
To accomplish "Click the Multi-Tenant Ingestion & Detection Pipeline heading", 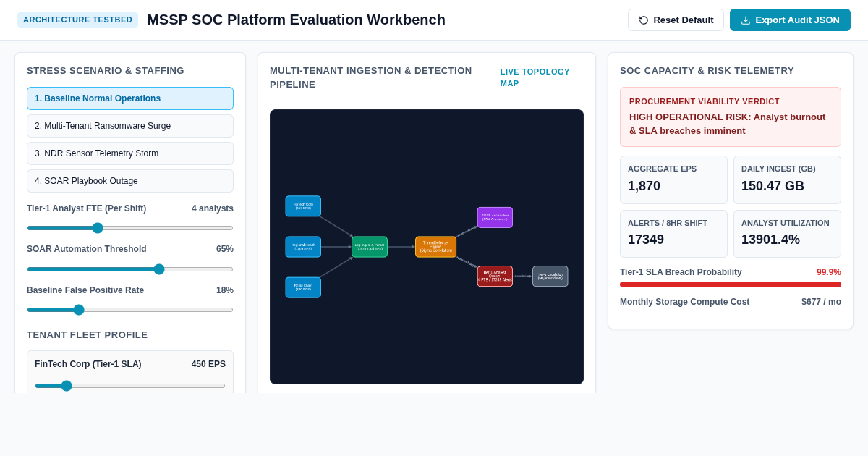I will pos(371,77).
